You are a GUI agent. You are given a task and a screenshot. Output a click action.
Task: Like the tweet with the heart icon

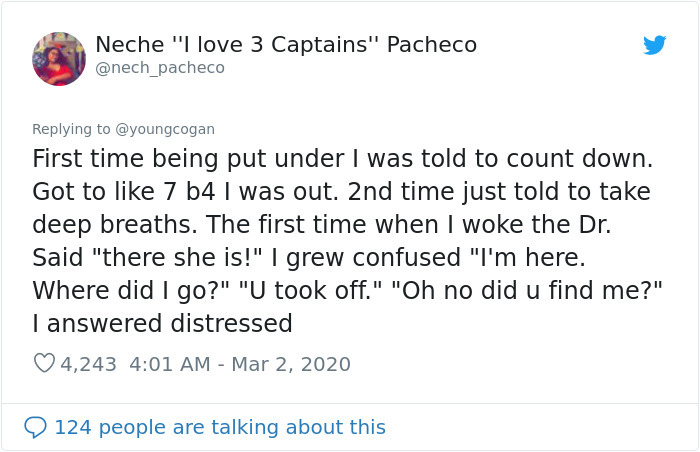coord(44,364)
